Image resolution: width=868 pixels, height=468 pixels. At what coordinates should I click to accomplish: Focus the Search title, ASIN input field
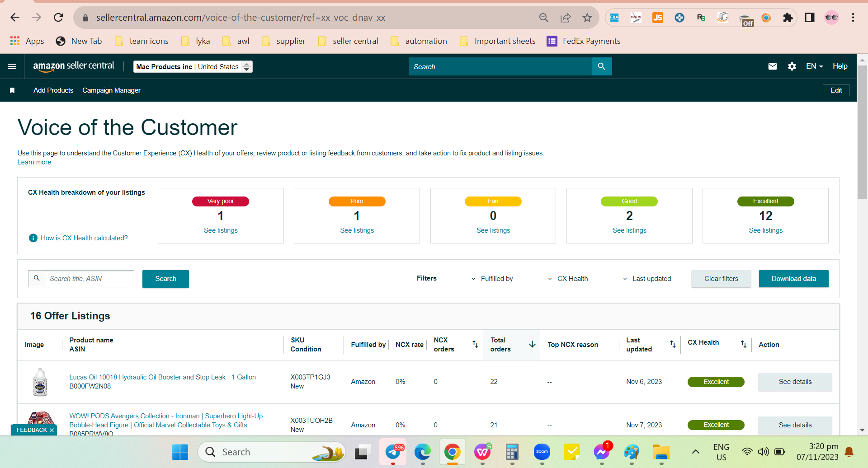pos(89,279)
